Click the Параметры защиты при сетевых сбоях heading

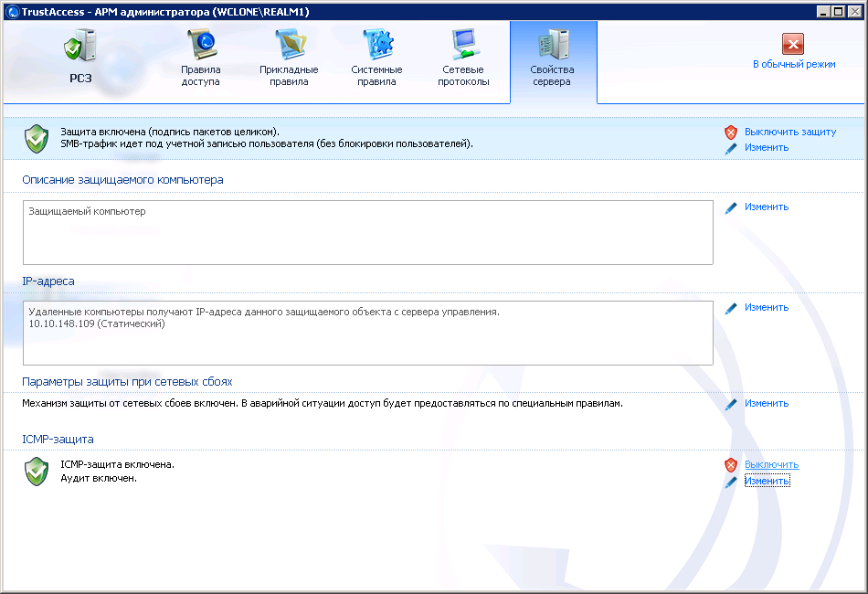[127, 382]
